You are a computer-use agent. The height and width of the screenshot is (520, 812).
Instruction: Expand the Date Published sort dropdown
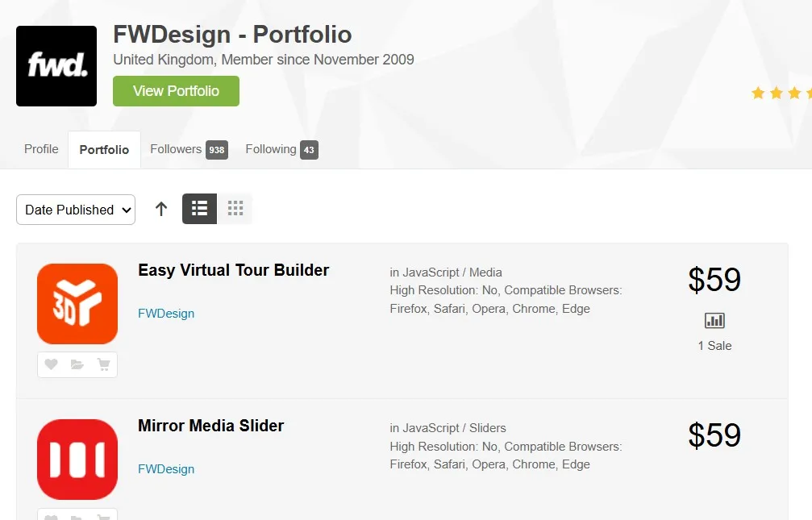click(x=76, y=210)
